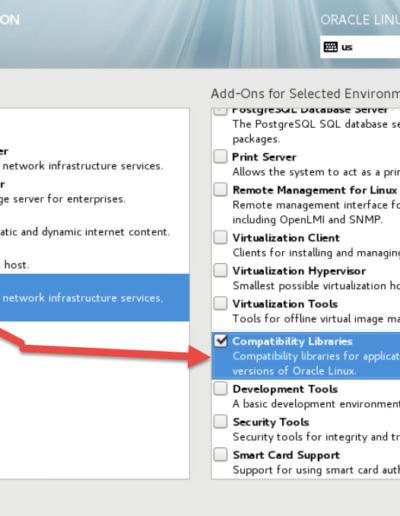Select environment with 'dynamic internet content.' description
Screen dimensions: 400x516
coord(94,225)
